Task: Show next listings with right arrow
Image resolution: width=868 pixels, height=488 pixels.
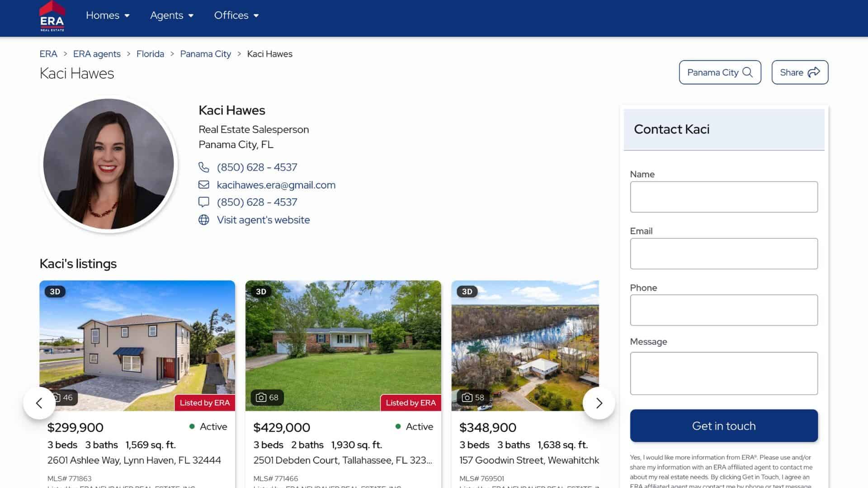Action: pyautogui.click(x=599, y=403)
